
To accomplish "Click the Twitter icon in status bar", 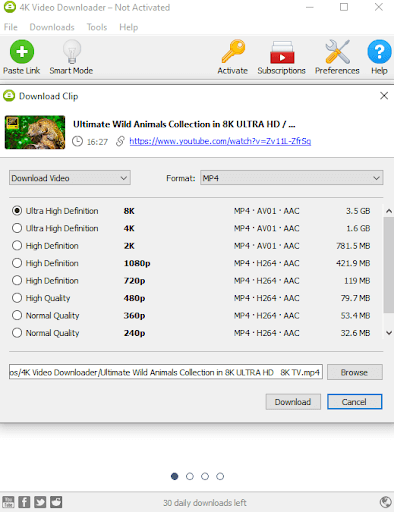I will pyautogui.click(x=40, y=502).
